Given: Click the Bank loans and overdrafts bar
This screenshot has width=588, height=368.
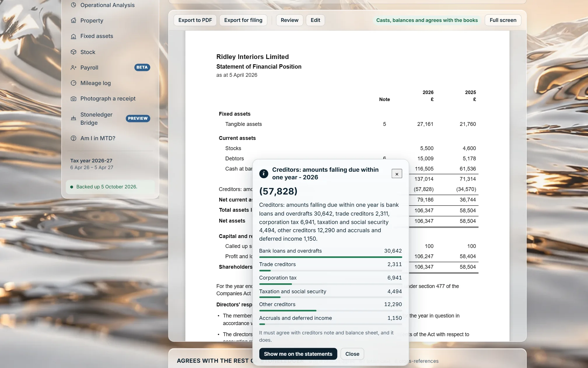Looking at the screenshot, I should point(330,257).
